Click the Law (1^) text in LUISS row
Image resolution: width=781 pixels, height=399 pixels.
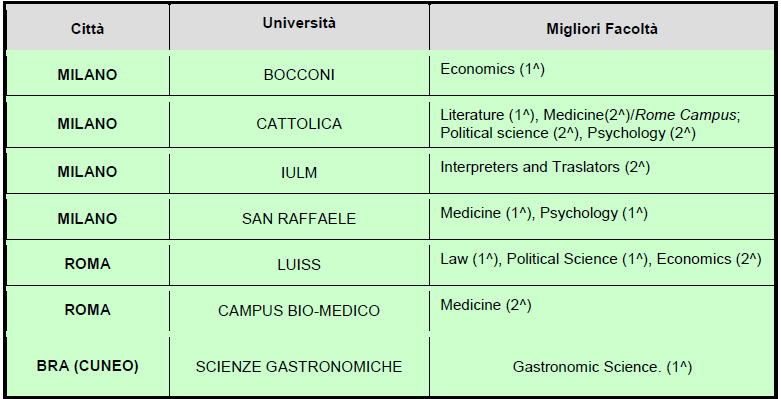click(469, 259)
